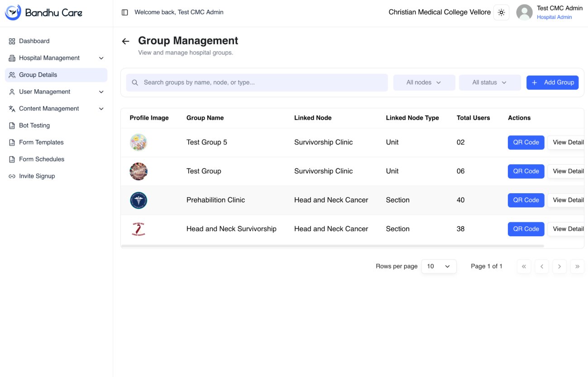Screen dimensions: 588x377
Task: Expand Content Management submenu chevron
Action: [101, 109]
